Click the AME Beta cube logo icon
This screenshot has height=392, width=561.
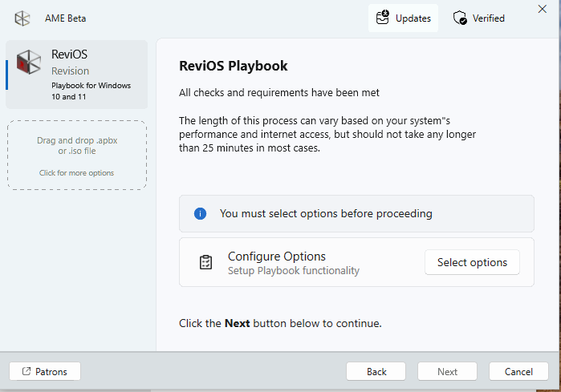[22, 18]
